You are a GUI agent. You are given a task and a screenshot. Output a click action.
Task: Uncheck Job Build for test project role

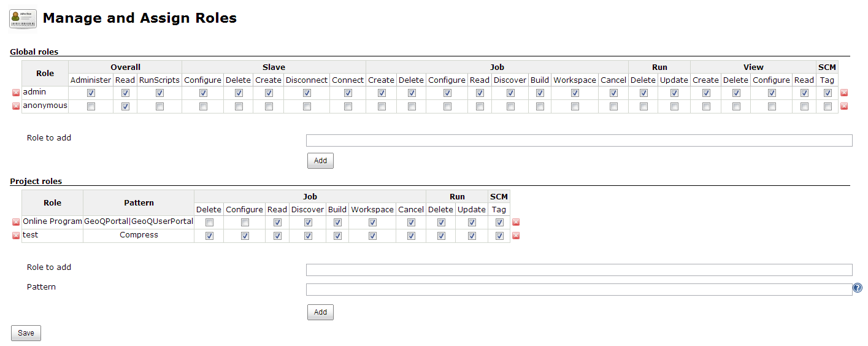tap(337, 236)
